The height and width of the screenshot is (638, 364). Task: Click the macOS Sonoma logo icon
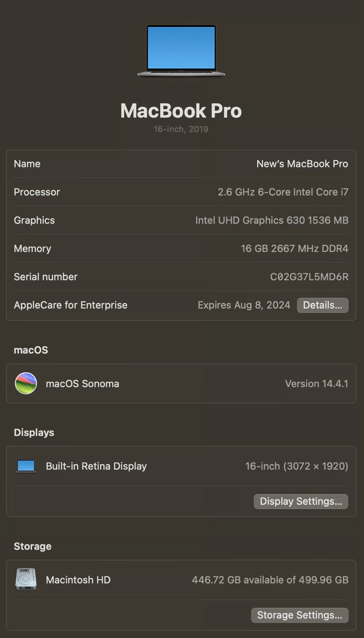(x=26, y=383)
